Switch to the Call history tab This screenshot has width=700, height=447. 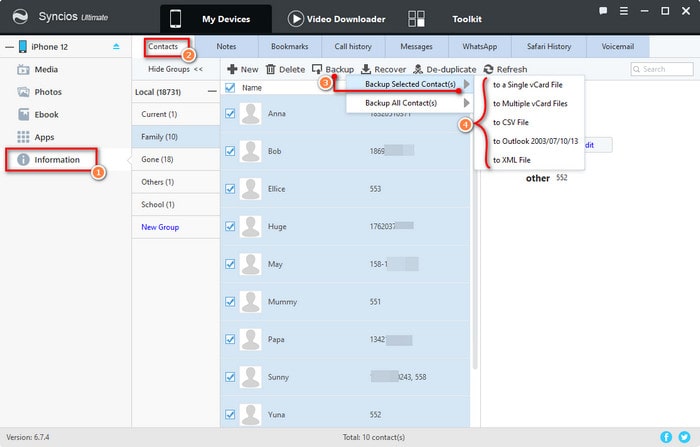353,46
